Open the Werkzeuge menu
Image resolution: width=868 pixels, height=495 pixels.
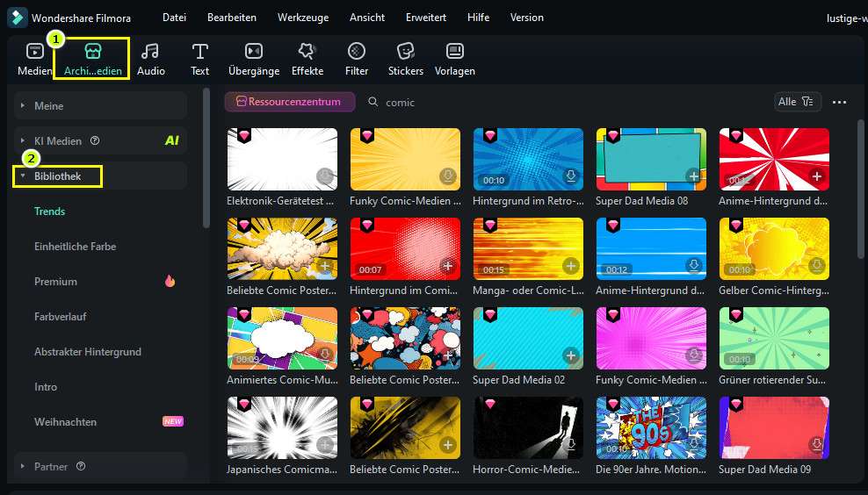pyautogui.click(x=303, y=18)
